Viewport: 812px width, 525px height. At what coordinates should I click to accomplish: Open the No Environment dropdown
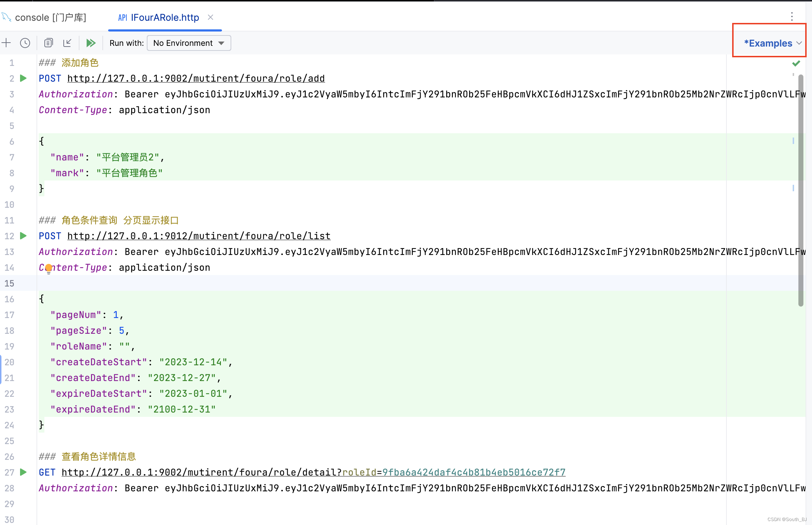189,43
